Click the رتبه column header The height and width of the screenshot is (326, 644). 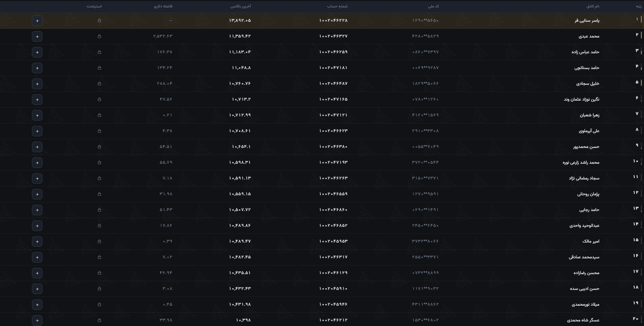click(x=639, y=6)
